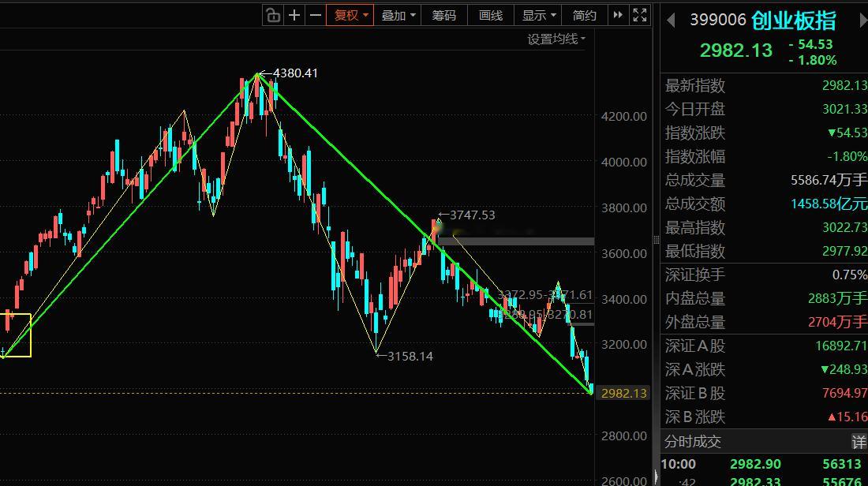Toggle the chart lock icon
Viewport: 868px width, 486px height.
pyautogui.click(x=272, y=15)
